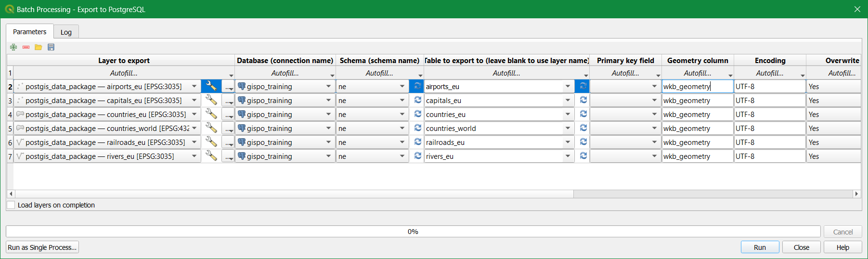The height and width of the screenshot is (259, 868).
Task: Click wrench icon in rivers_eu row
Action: (211, 156)
